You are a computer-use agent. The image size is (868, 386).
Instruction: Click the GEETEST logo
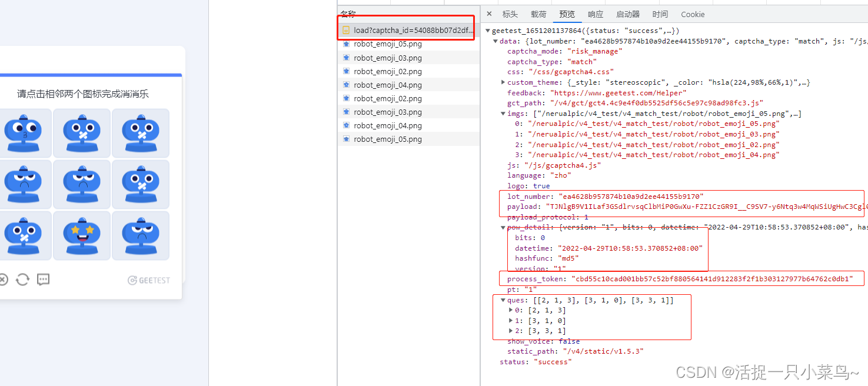tap(149, 280)
